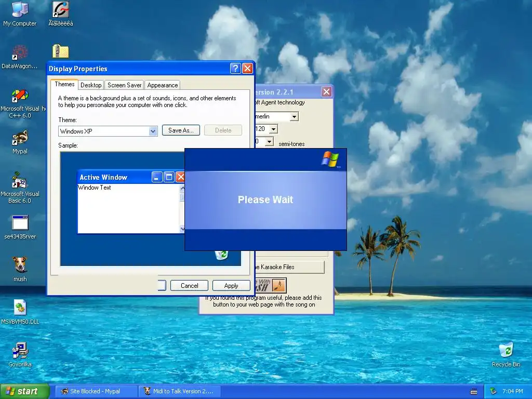
Task: Select the Recycle Bin desktop icon
Action: coord(506,354)
